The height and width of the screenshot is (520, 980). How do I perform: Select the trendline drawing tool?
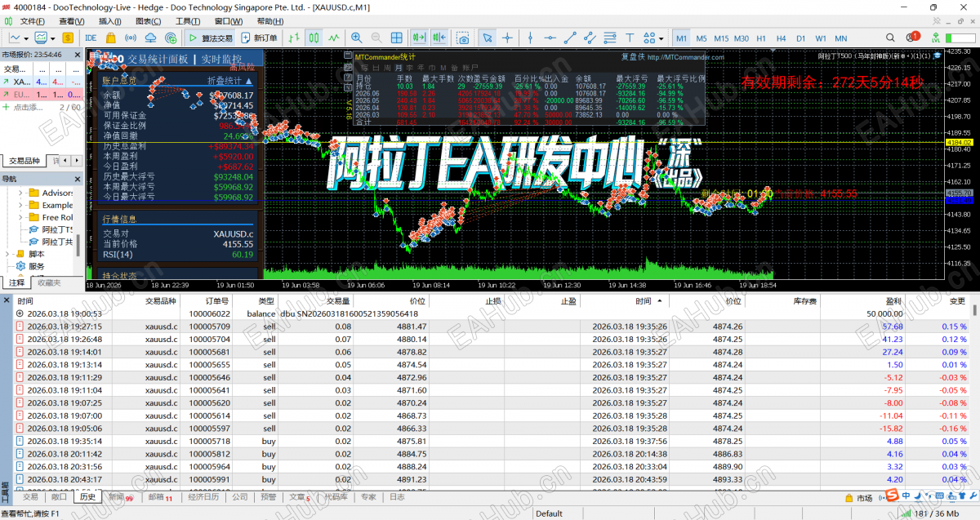[570, 38]
